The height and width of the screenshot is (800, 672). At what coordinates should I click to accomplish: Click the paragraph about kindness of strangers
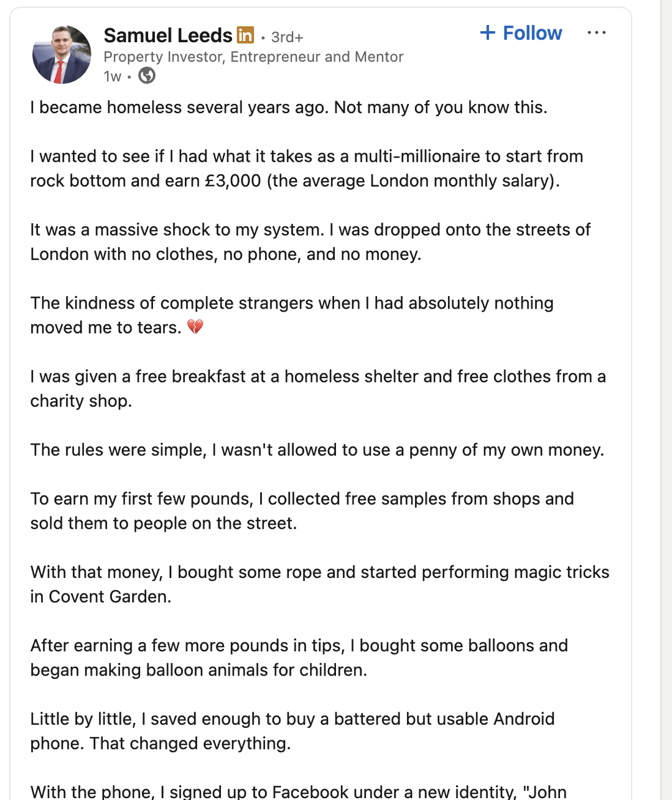292,315
